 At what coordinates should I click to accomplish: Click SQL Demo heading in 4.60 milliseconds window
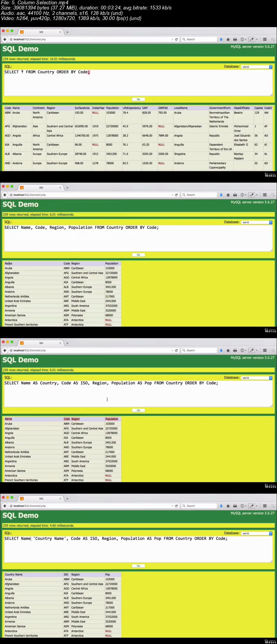coord(21,516)
